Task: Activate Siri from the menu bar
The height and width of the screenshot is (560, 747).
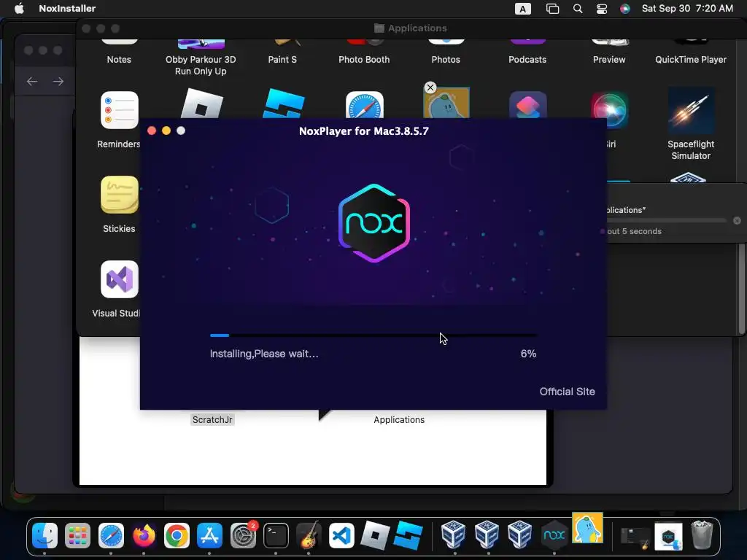Action: (625, 9)
